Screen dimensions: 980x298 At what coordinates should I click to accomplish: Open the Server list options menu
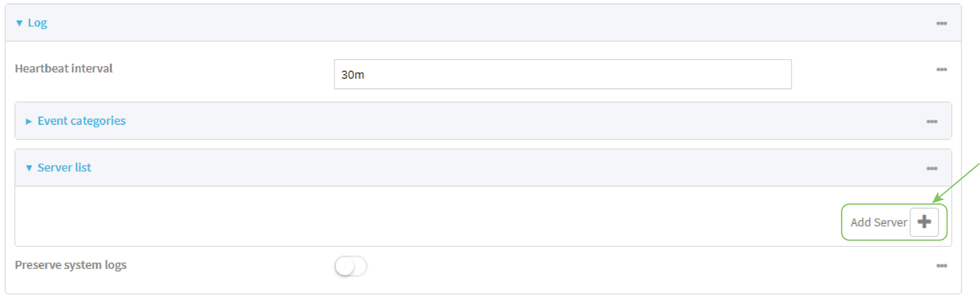931,168
